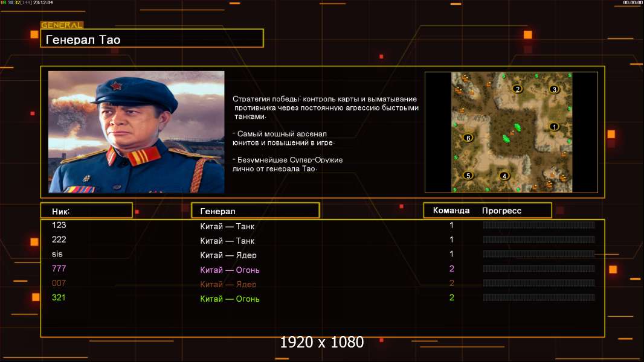Click the progress bar of player 777
The image size is (644, 362).
coord(539,268)
